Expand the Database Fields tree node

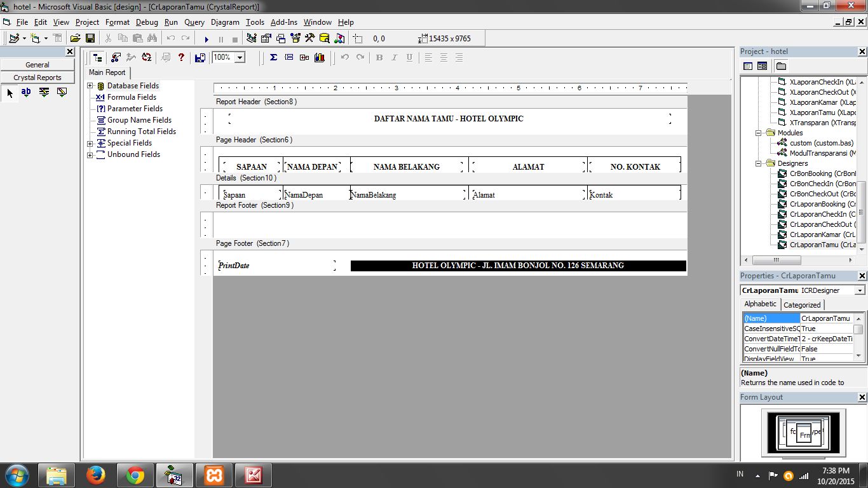[x=90, y=85]
